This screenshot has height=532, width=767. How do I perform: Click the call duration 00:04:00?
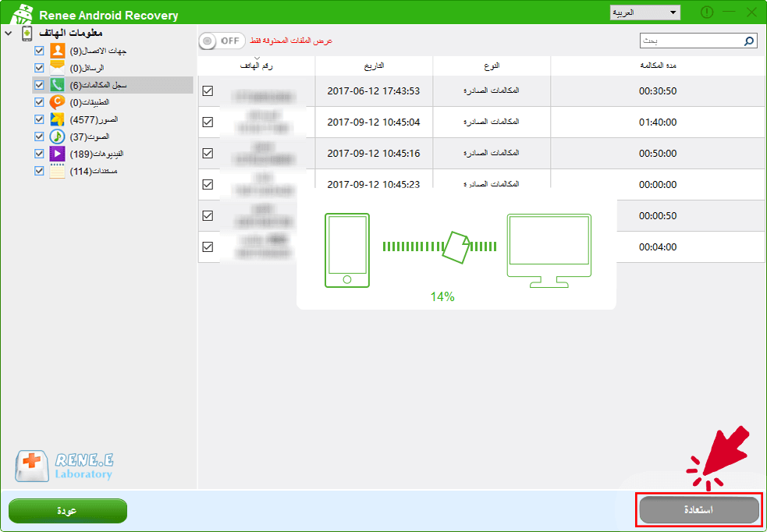point(658,247)
